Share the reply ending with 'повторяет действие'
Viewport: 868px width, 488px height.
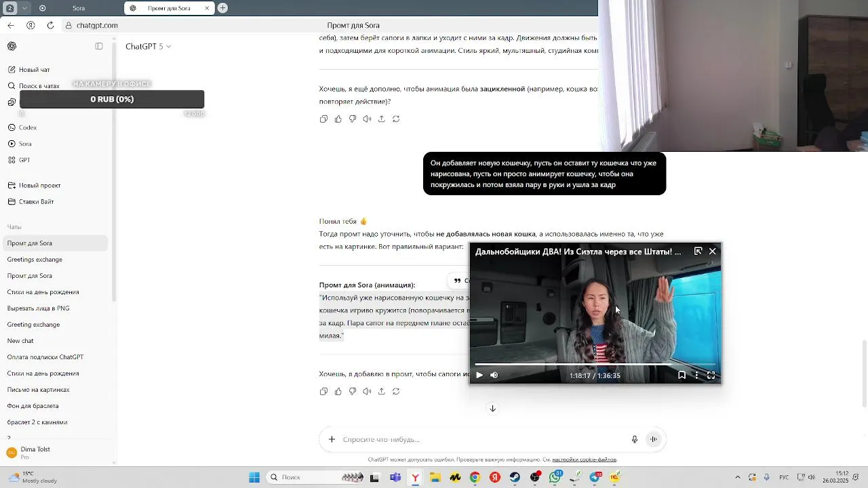pyautogui.click(x=381, y=119)
